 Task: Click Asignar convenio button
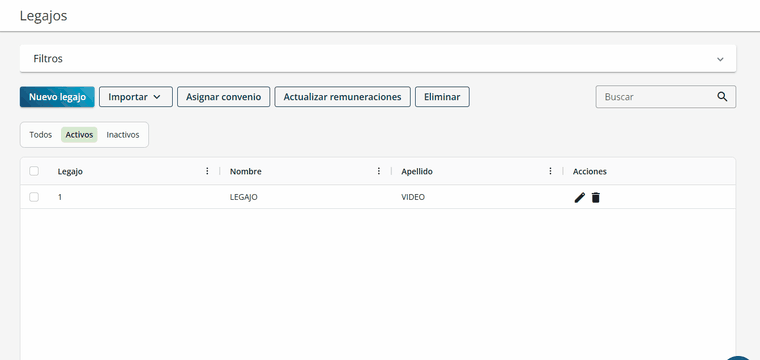(223, 97)
